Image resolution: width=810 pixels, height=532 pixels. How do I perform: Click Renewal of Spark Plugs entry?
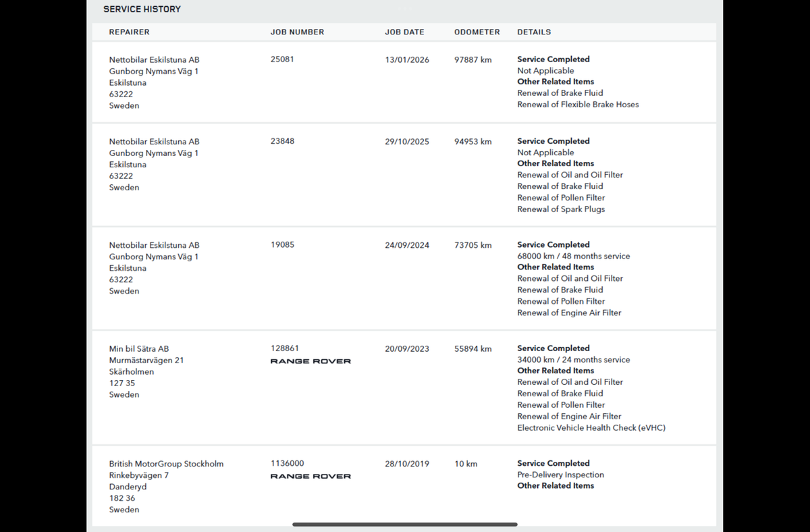[x=561, y=209]
